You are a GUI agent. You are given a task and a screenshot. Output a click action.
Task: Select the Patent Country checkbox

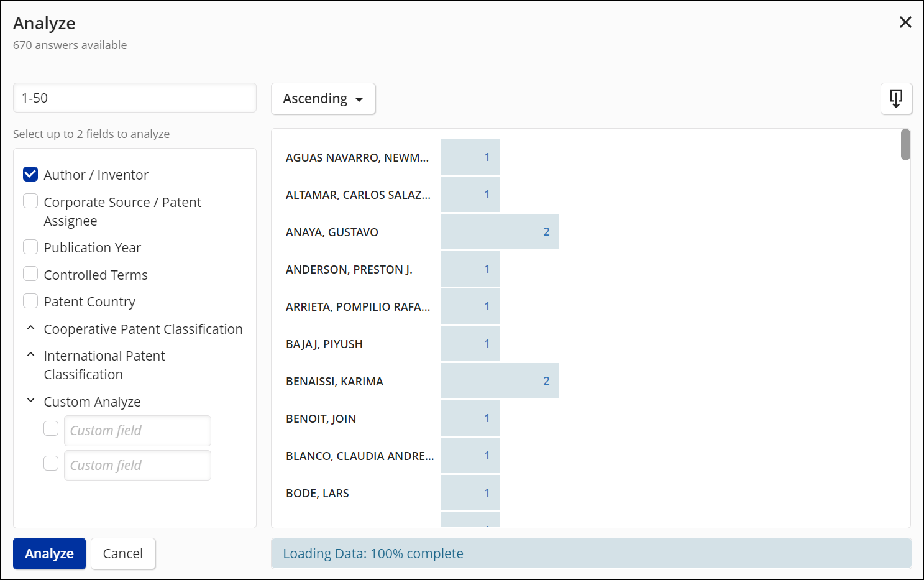(x=30, y=301)
